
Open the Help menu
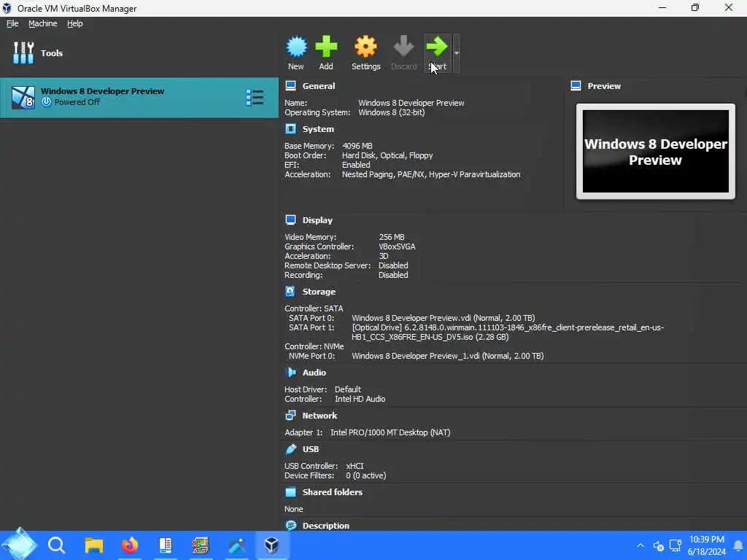click(x=75, y=23)
